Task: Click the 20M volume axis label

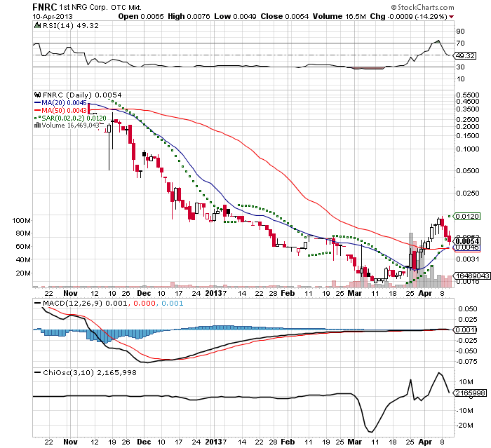Action: 23,273
